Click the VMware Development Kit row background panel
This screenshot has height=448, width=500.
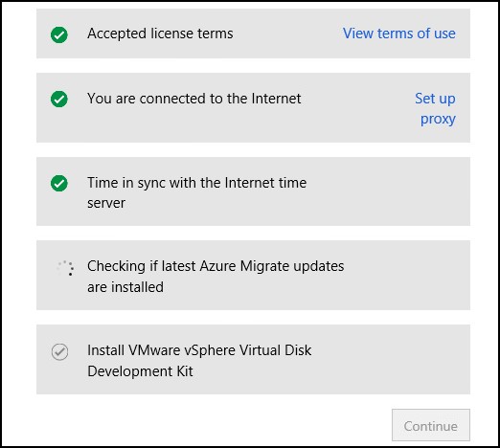point(253,359)
